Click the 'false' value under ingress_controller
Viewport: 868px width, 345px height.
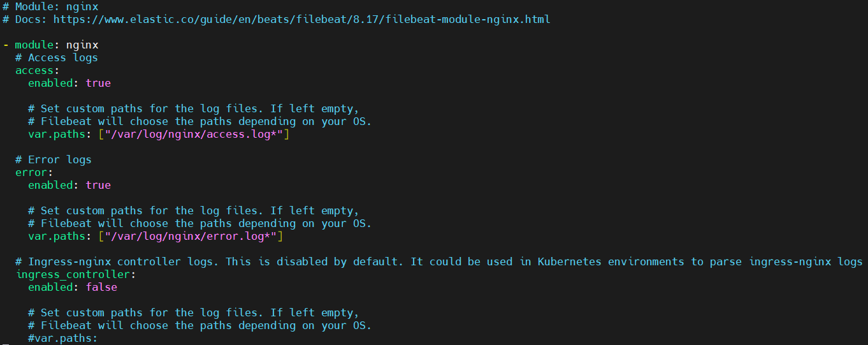tap(101, 287)
